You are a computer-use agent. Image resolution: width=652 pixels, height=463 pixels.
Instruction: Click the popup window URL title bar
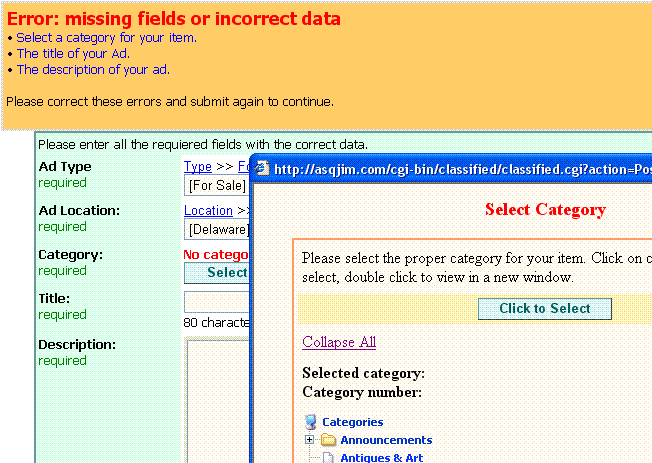pyautogui.click(x=453, y=169)
